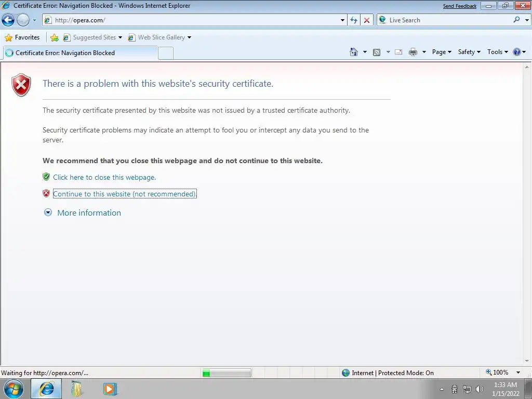Click the 100% zoom level button
532x399 pixels.
click(x=497, y=373)
